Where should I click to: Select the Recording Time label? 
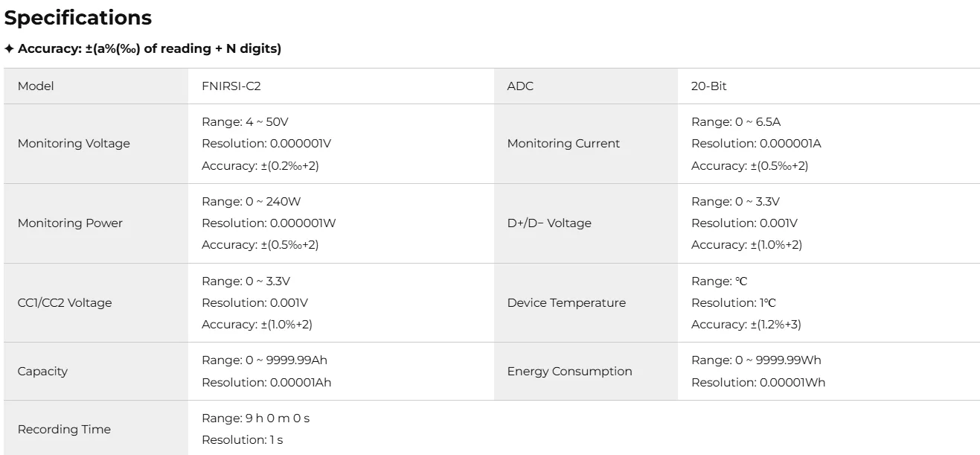click(x=64, y=430)
